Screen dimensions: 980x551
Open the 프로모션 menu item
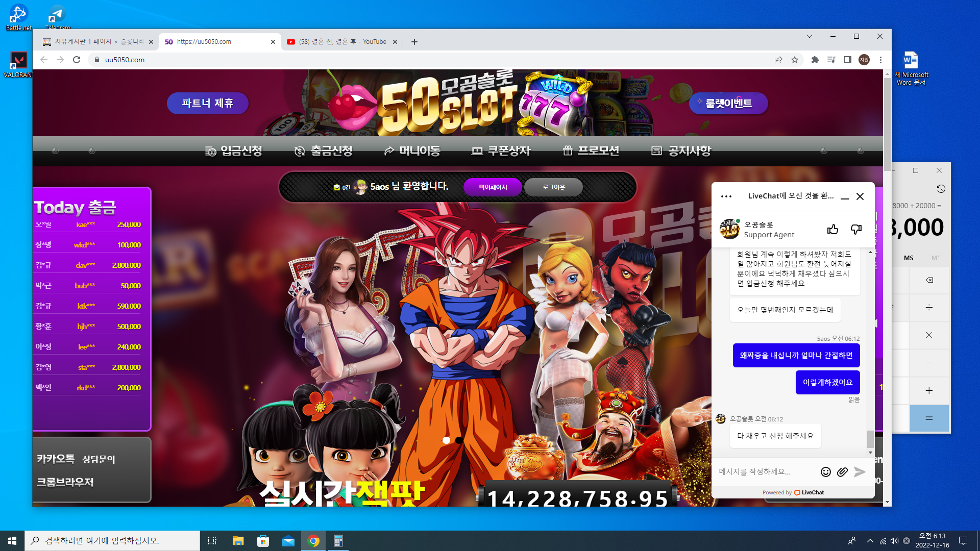591,151
